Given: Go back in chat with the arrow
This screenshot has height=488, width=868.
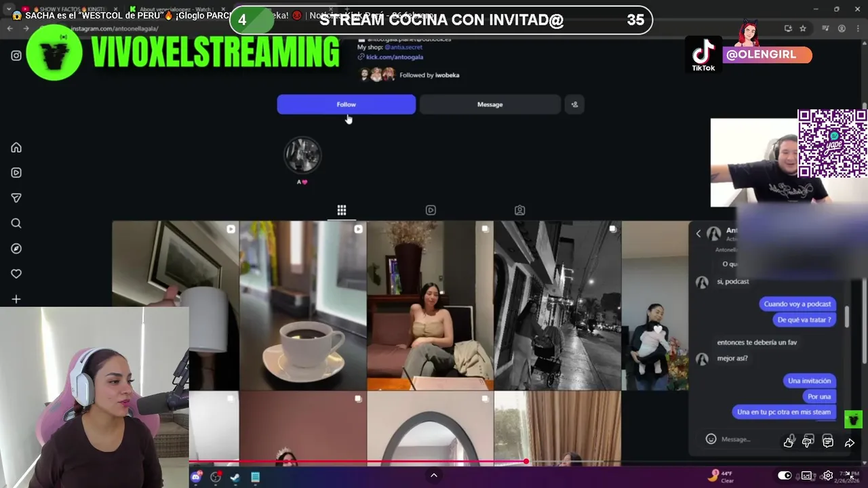Looking at the screenshot, I should click(x=698, y=234).
